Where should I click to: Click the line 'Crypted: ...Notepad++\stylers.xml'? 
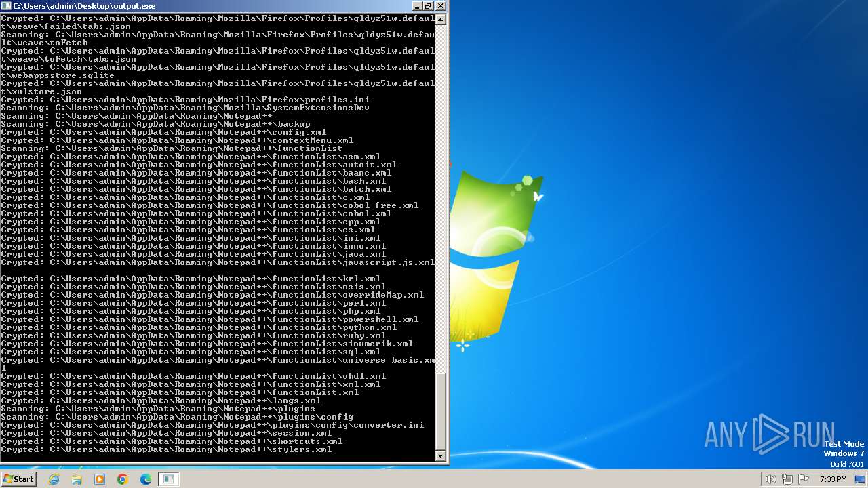166,449
